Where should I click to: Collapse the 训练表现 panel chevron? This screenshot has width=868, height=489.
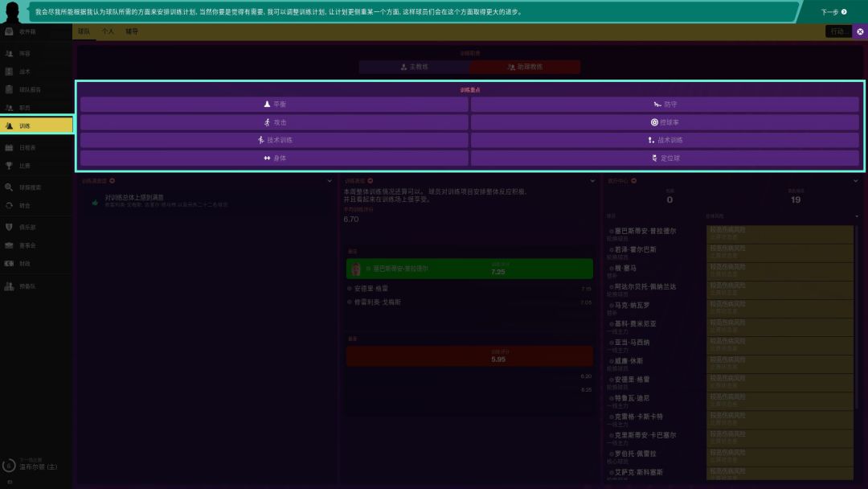click(x=593, y=181)
